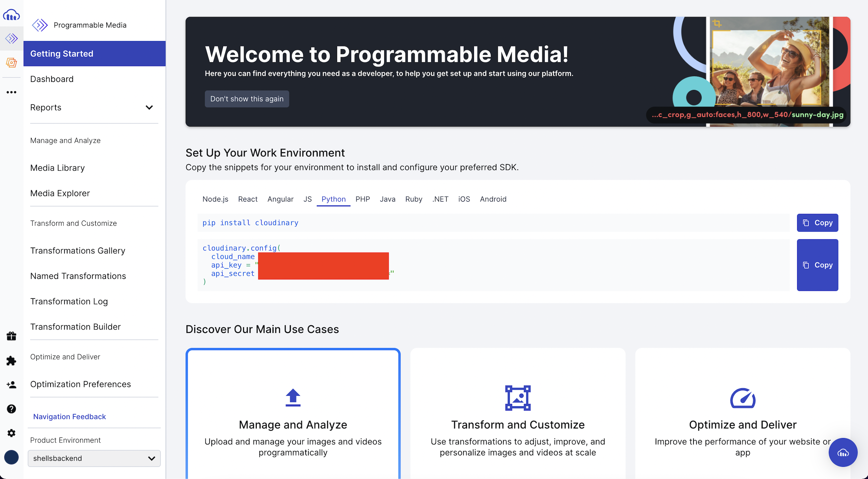
Task: Open the question mark help icon
Action: point(11,409)
